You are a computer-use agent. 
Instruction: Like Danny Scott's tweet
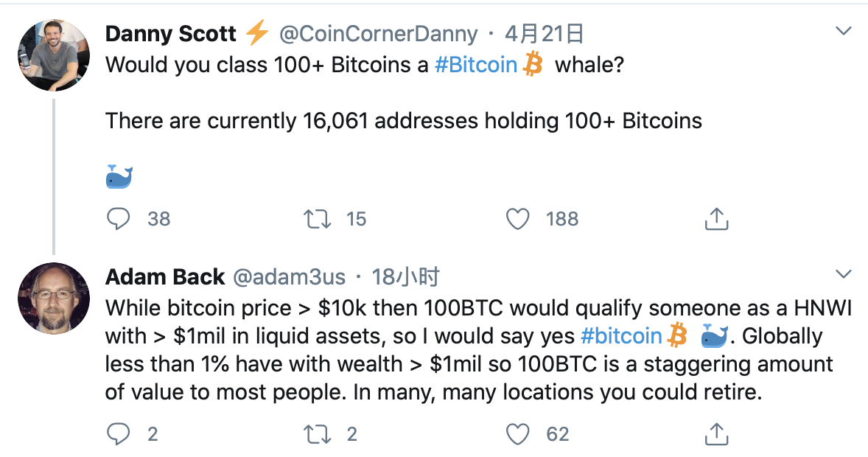tap(517, 219)
